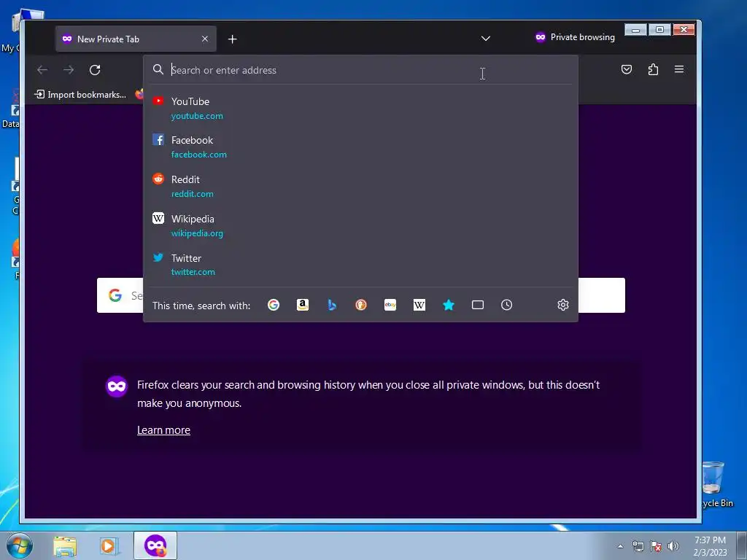Viewport: 747px width, 560px height.
Task: Search this time with Google icon
Action: (x=274, y=305)
